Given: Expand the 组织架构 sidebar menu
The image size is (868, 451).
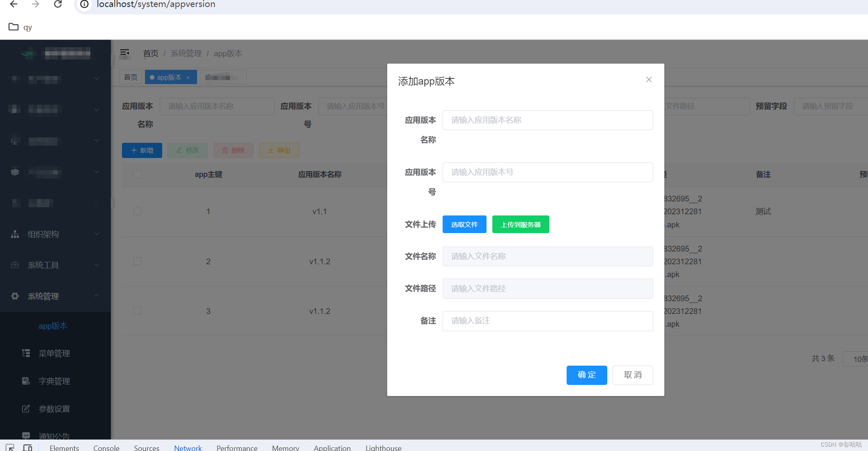Looking at the screenshot, I should click(55, 234).
